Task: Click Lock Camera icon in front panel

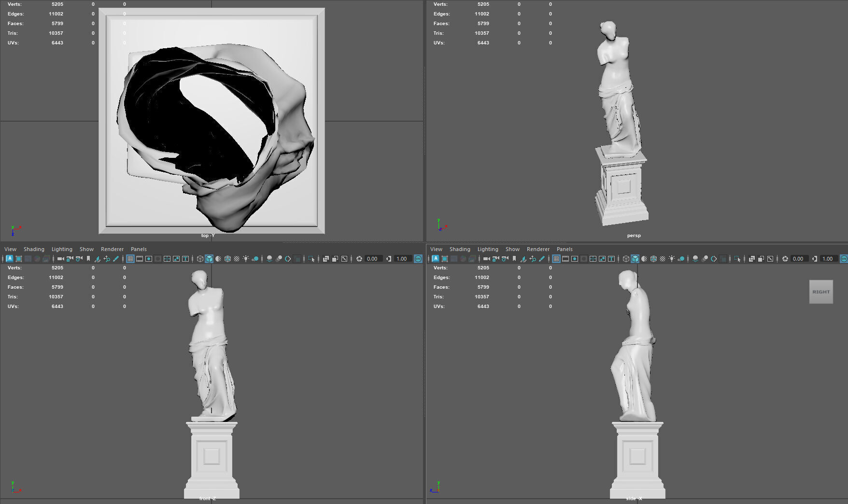Action: (x=70, y=259)
